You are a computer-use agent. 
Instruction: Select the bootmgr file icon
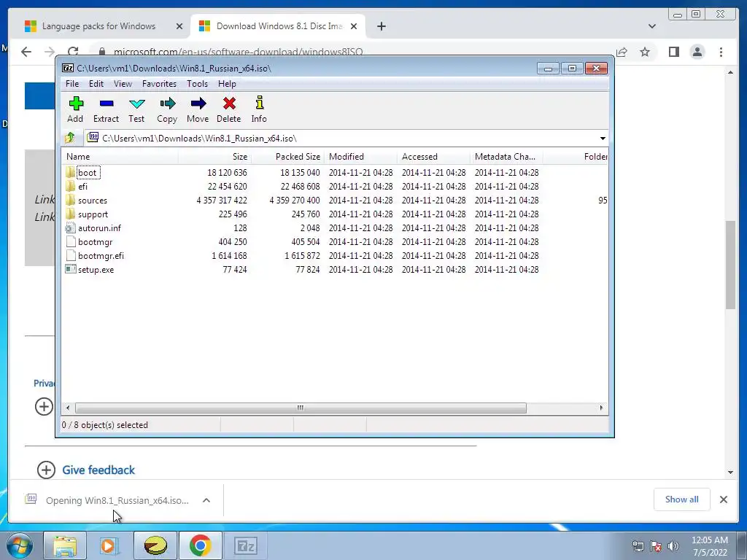pyautogui.click(x=71, y=242)
